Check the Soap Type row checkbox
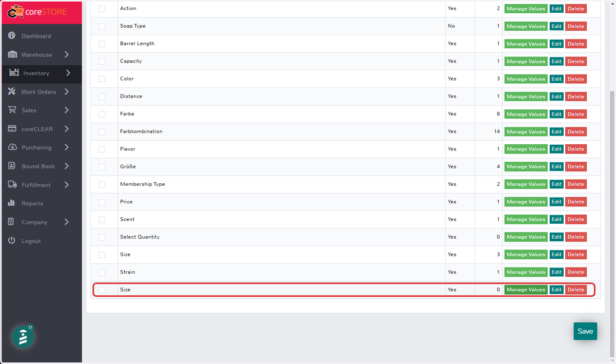The width and height of the screenshot is (616, 364). point(102,26)
